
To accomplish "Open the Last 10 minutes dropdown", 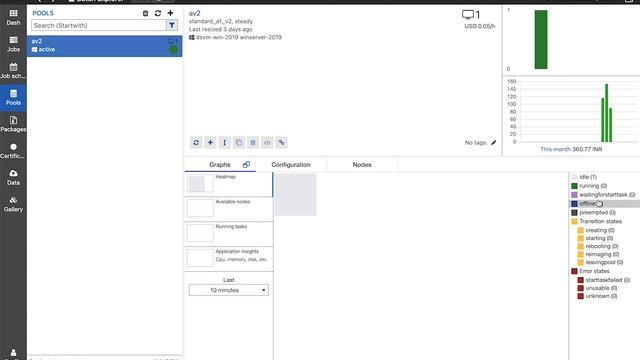I will click(x=229, y=290).
